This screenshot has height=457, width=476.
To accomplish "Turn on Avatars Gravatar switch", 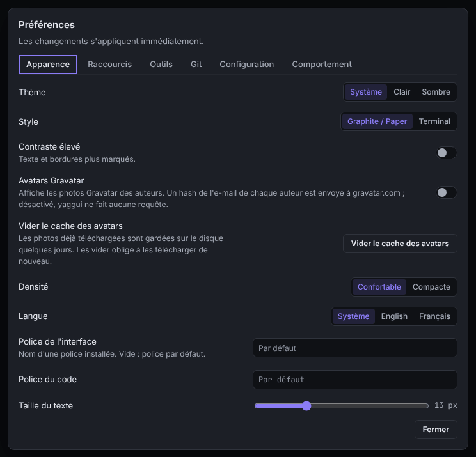I will pyautogui.click(x=447, y=192).
